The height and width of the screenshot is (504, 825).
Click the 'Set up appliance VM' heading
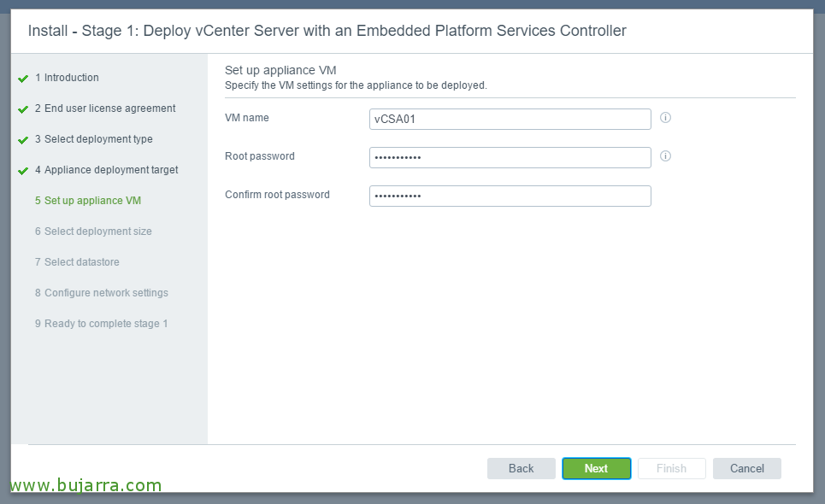pos(280,70)
